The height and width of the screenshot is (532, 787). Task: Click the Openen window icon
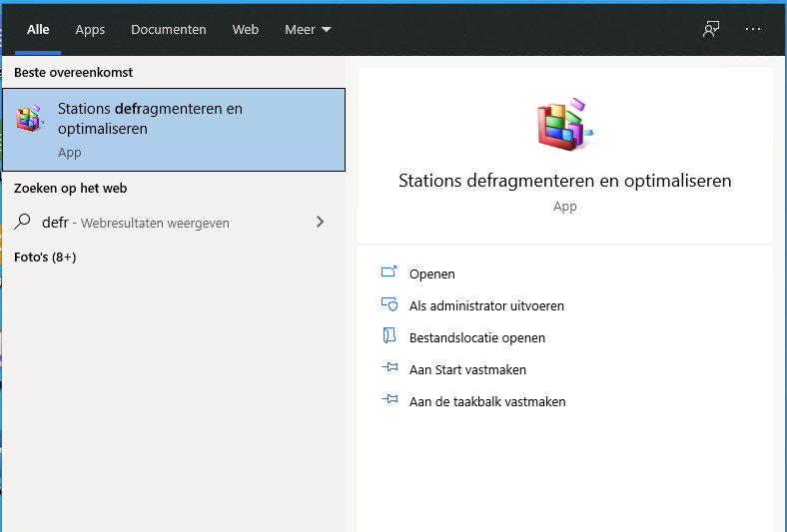pyautogui.click(x=389, y=272)
